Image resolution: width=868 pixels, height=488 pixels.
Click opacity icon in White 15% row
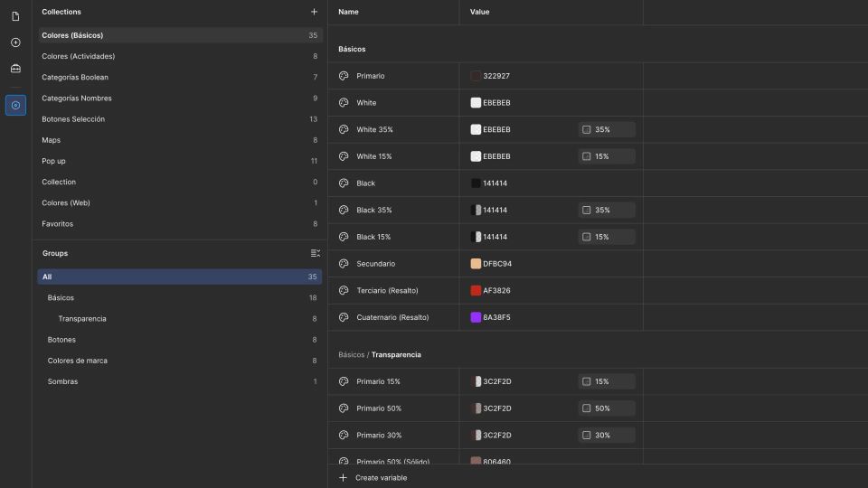coord(586,156)
